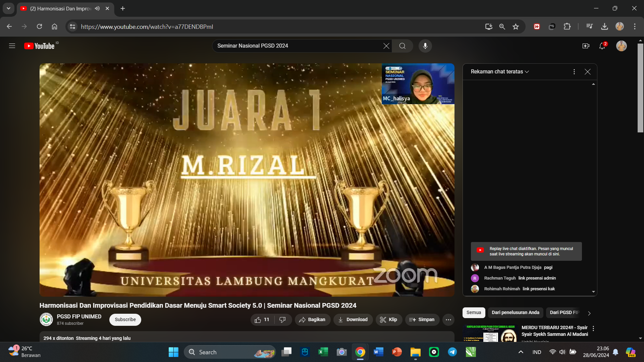This screenshot has width=644, height=362.
Task: Focus the YouTube search input field
Action: tap(299, 46)
